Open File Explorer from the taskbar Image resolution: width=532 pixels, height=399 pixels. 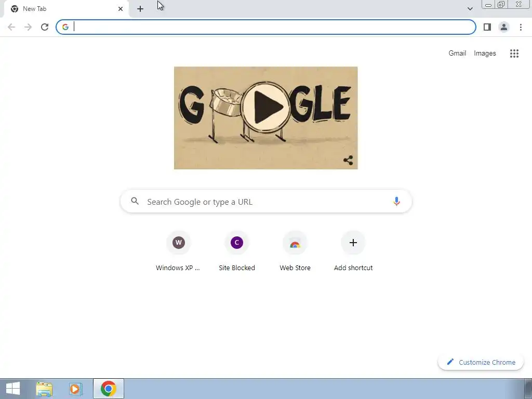click(x=45, y=389)
